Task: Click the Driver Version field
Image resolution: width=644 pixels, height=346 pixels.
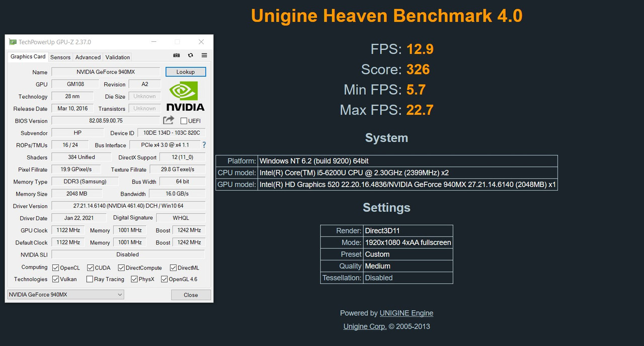Action: [128, 206]
